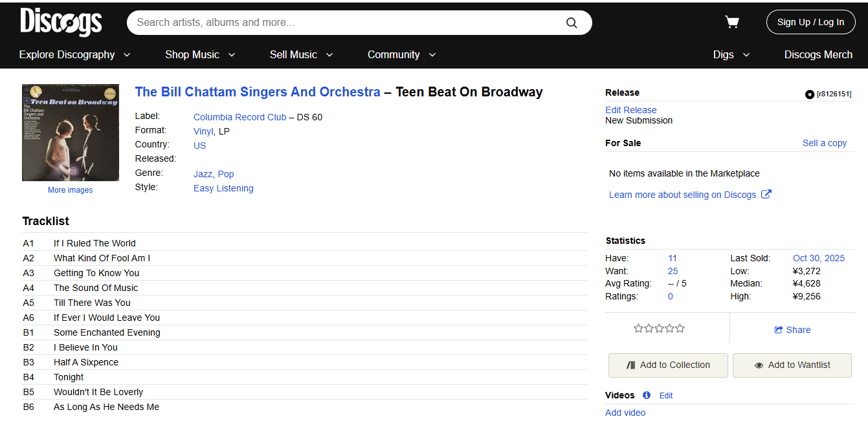Open The Bill Chattam Singers And Orchestra artist page
Image resolution: width=868 pixels, height=421 pixels.
coord(258,92)
